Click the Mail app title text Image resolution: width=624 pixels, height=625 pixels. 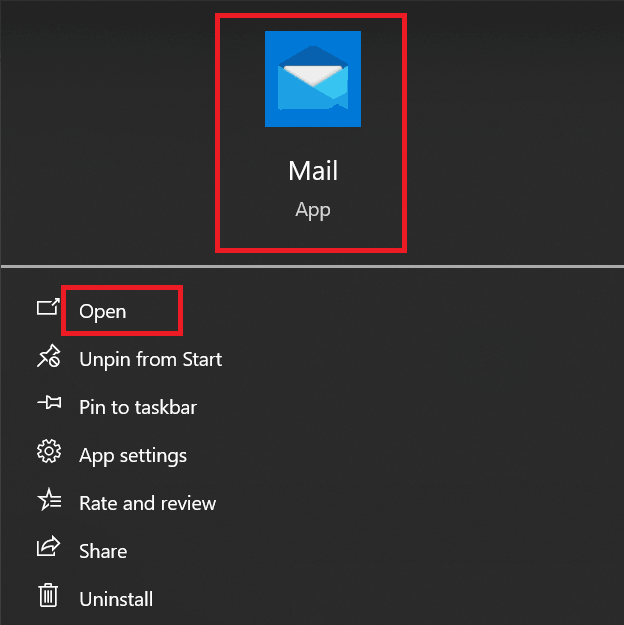click(x=313, y=171)
